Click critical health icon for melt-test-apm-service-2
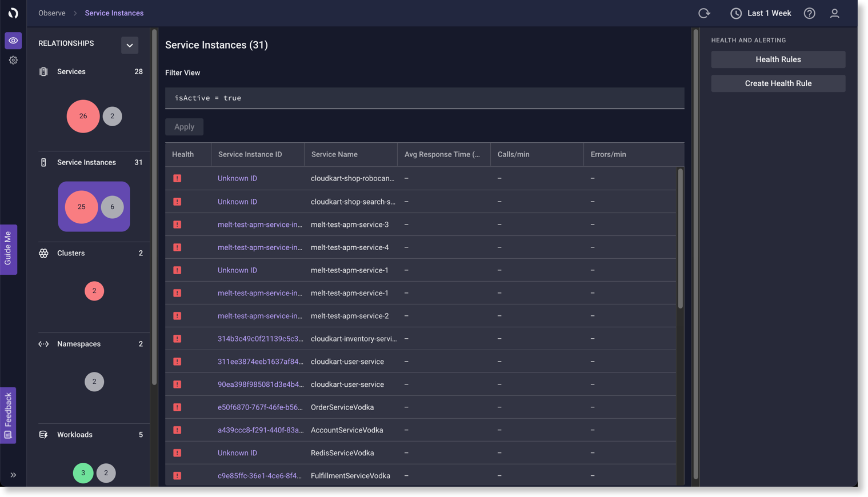 click(x=177, y=316)
